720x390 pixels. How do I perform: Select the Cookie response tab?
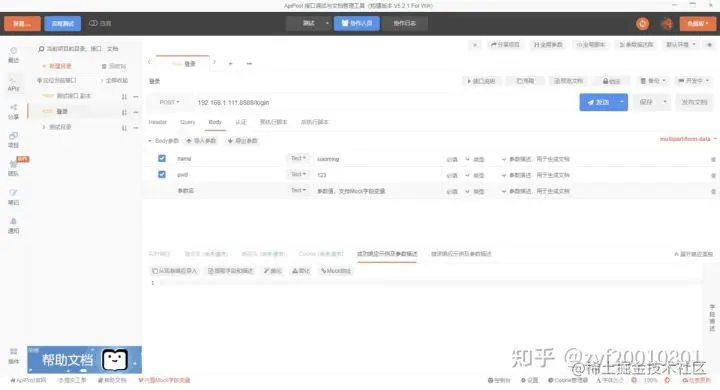tap(321, 254)
